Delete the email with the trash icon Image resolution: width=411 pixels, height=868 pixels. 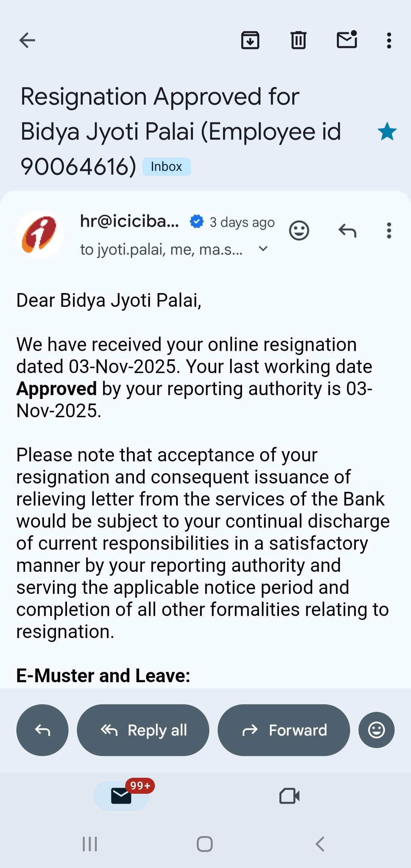coord(298,40)
